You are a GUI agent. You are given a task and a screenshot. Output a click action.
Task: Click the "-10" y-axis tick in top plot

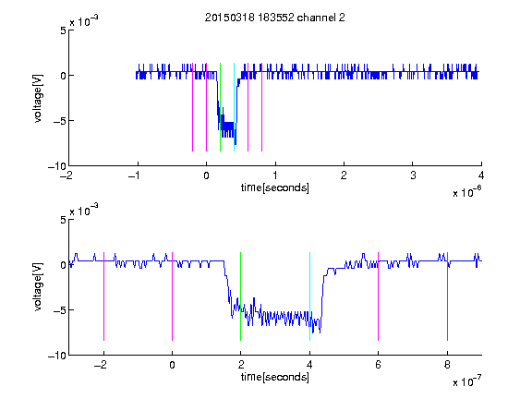(57, 166)
